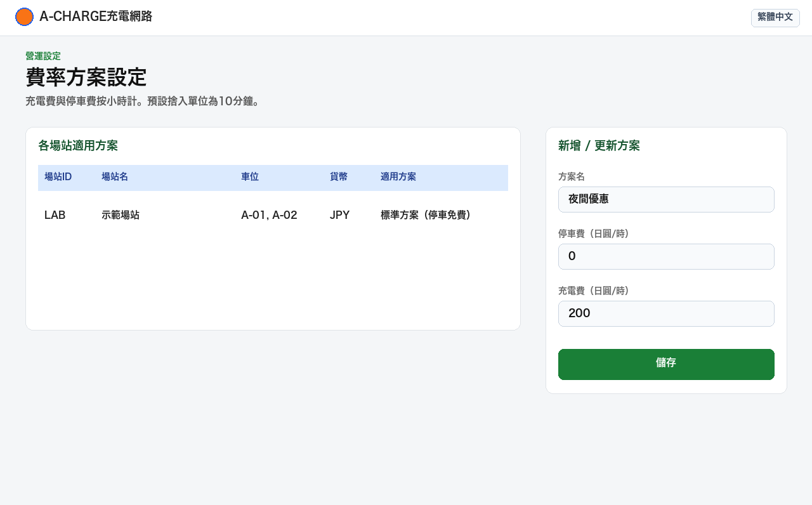Click the orange A-CHARGE logo icon

(x=24, y=17)
